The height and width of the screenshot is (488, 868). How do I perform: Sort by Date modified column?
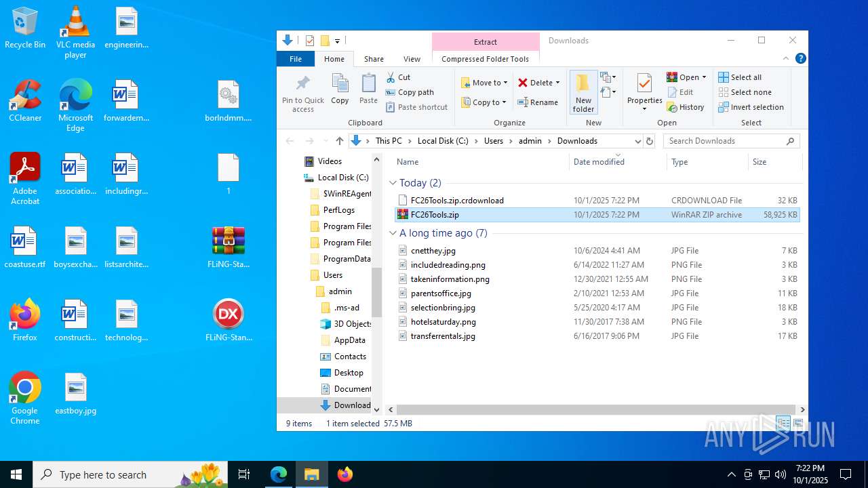point(618,162)
